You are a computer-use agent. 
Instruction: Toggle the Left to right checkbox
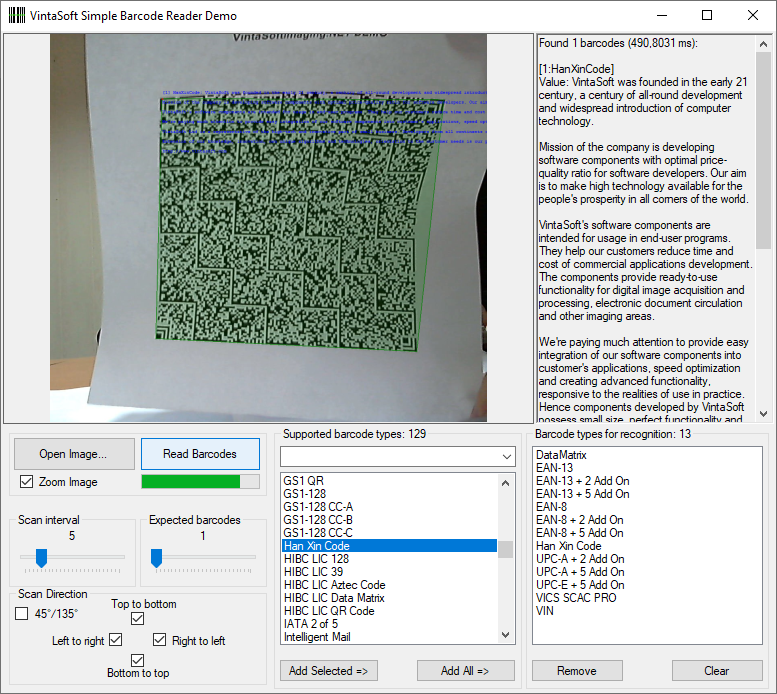pyautogui.click(x=115, y=640)
